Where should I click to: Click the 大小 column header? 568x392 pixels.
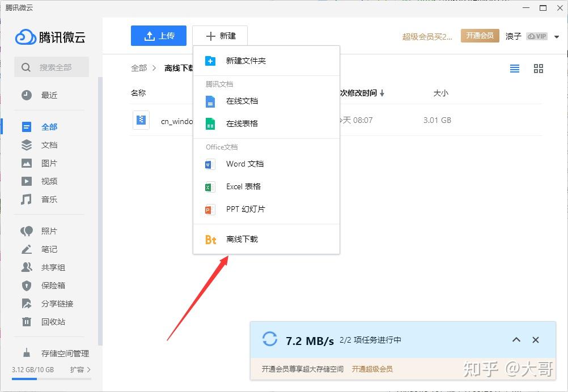[x=441, y=93]
